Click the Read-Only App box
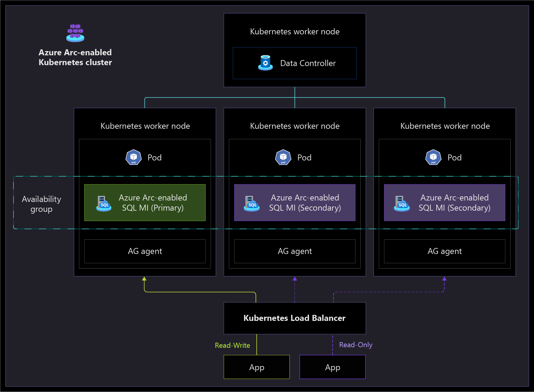Screen dimensions: 534x392 pyautogui.click(x=333, y=367)
